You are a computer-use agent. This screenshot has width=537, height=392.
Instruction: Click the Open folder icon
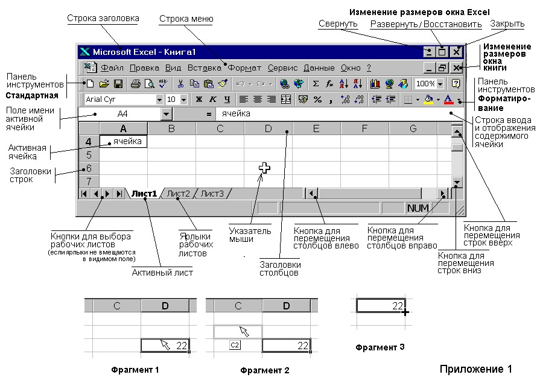coord(104,84)
